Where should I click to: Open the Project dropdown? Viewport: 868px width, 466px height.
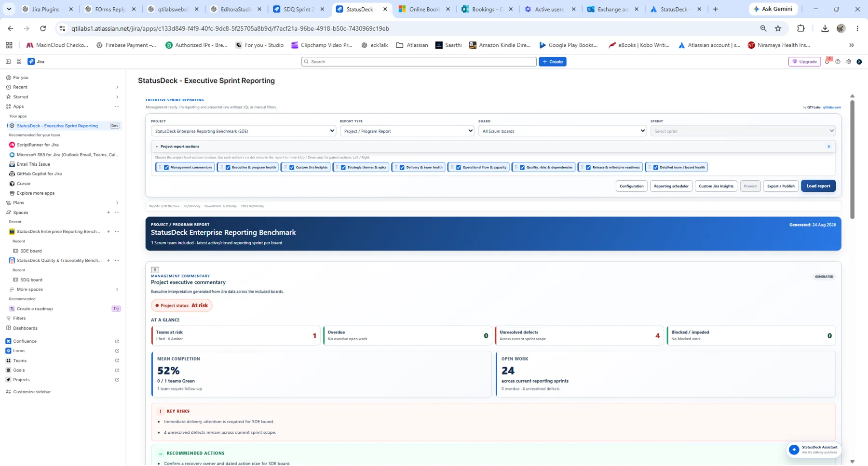[244, 131]
